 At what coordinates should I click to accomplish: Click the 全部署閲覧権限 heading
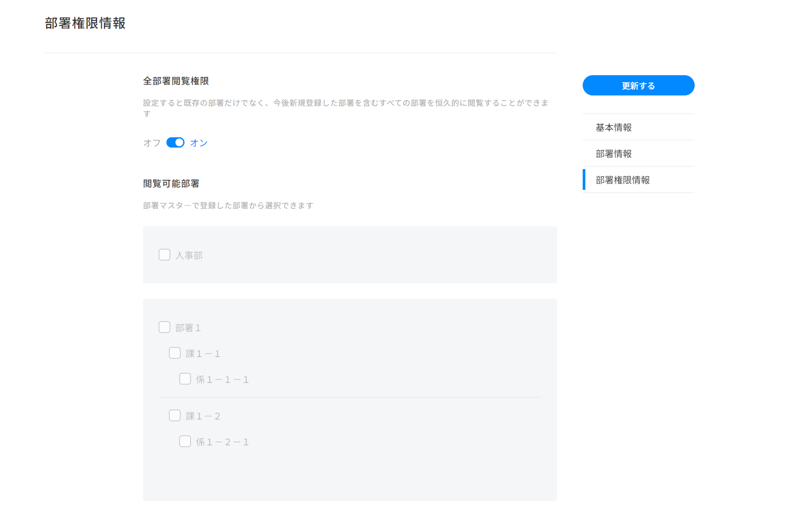click(176, 81)
